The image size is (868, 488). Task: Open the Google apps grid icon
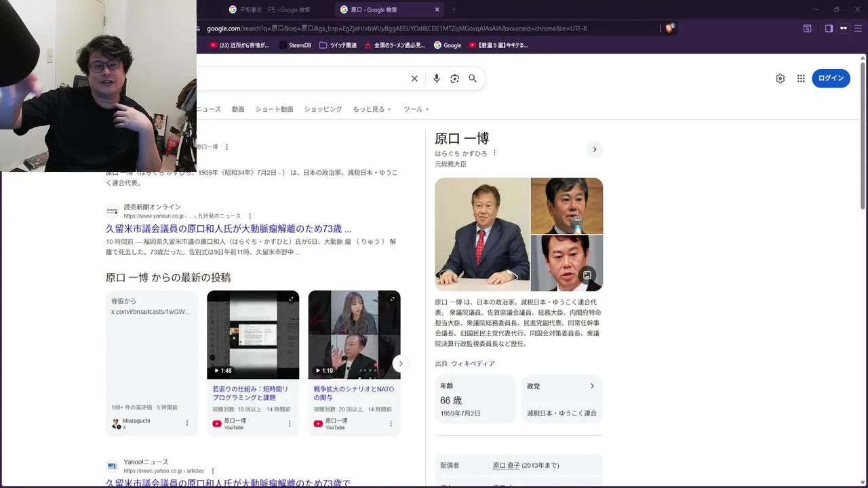pyautogui.click(x=801, y=79)
